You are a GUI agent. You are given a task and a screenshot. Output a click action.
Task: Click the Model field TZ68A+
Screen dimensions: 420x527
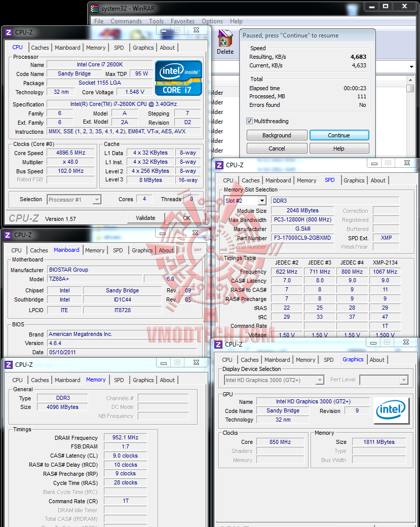tap(95, 279)
